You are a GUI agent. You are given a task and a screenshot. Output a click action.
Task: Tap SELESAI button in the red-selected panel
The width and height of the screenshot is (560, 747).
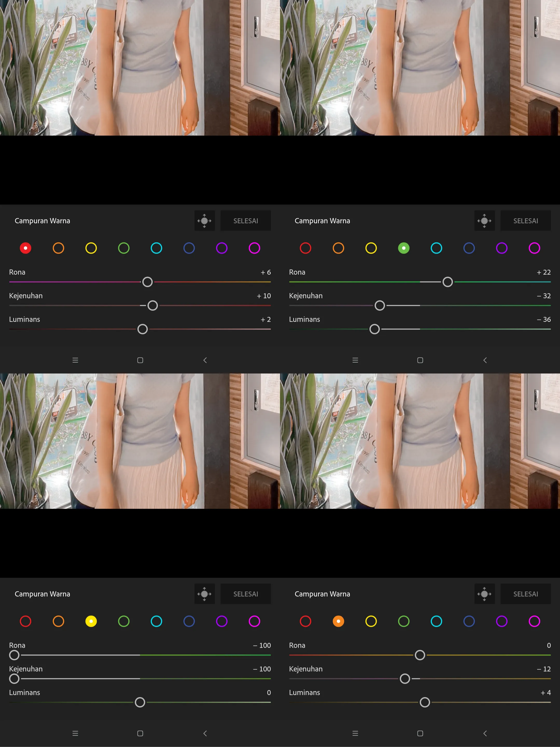[246, 220]
